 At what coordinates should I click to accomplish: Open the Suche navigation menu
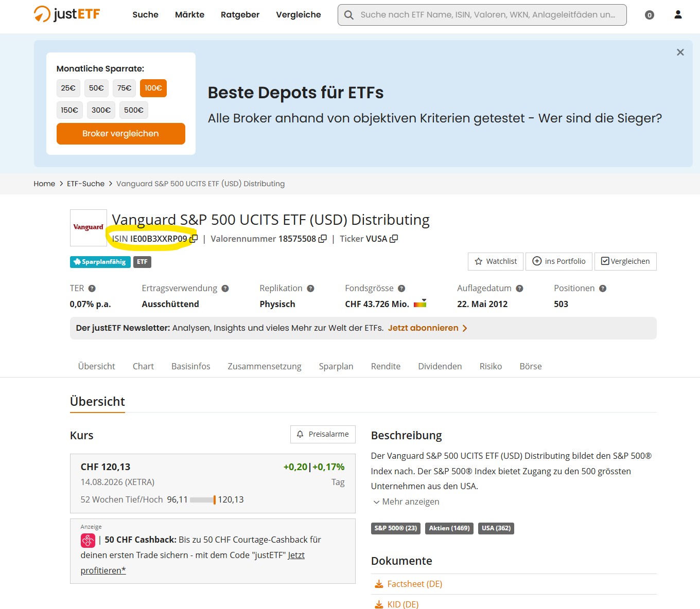tap(145, 14)
